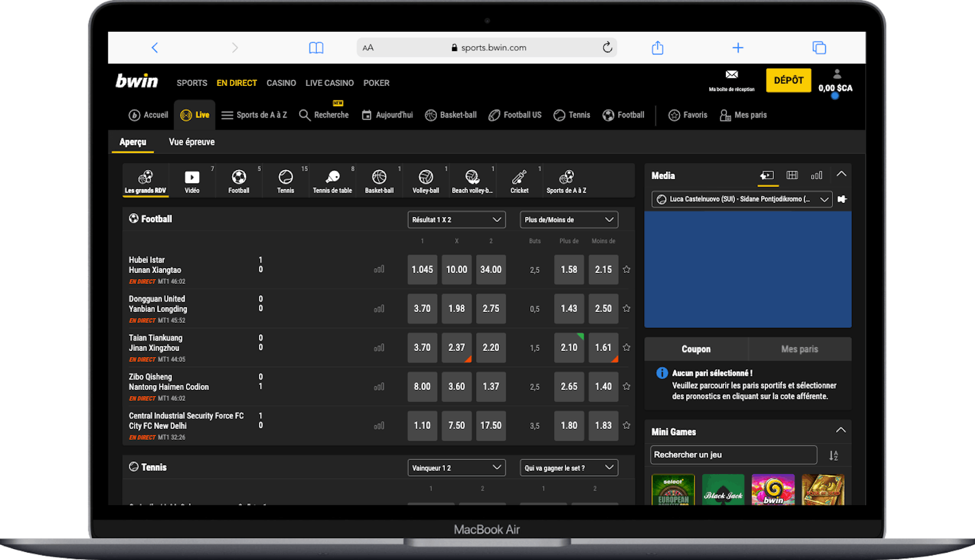The height and width of the screenshot is (560, 975).
Task: Show statistics view in the Media panel
Action: 817,175
